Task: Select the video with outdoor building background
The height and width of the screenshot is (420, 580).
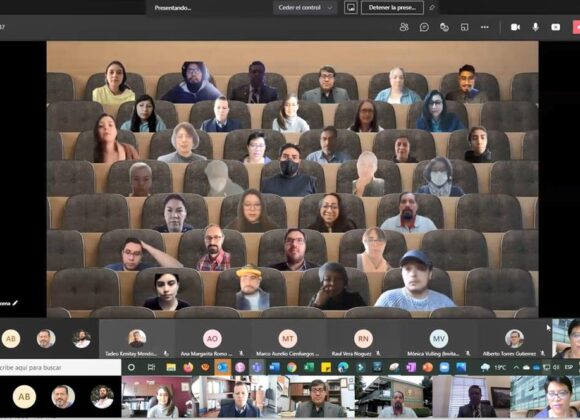Action: pyautogui.click(x=394, y=397)
